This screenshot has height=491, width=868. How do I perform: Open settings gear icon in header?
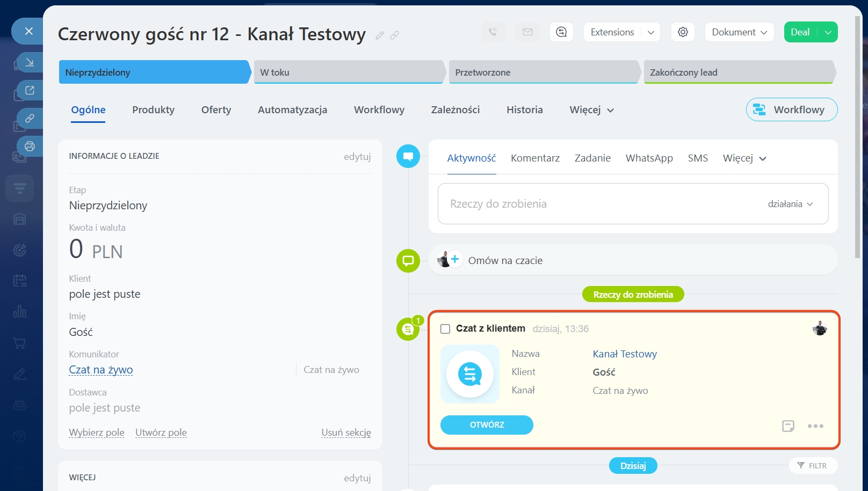683,32
